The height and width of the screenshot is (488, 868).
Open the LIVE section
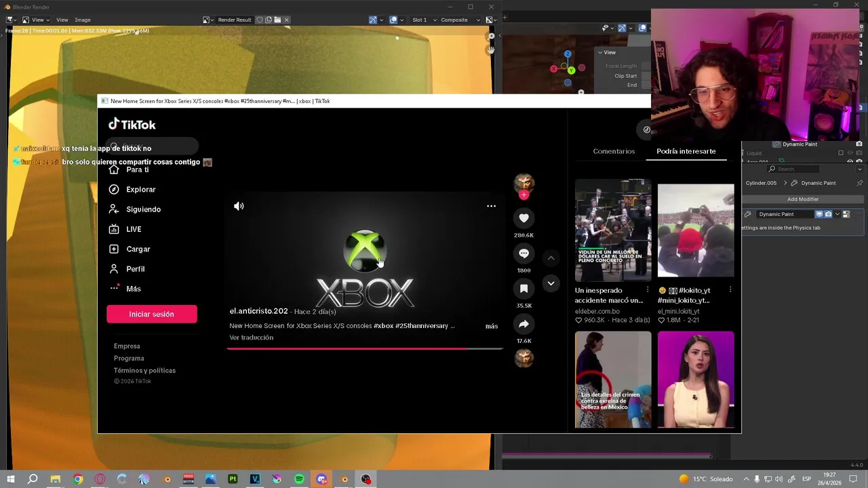125,229
